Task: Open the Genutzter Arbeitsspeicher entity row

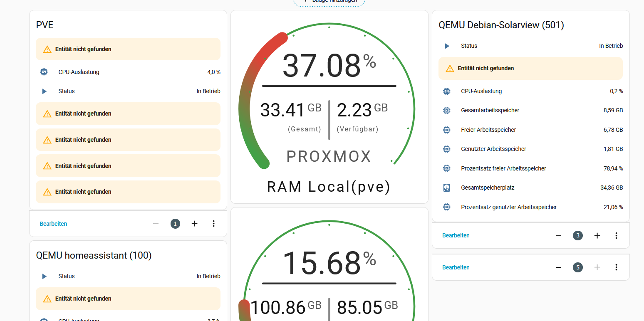Action: [530, 149]
